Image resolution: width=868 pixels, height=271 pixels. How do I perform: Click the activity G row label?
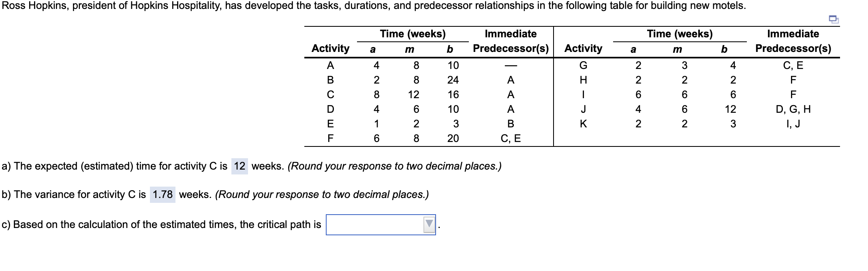583,65
